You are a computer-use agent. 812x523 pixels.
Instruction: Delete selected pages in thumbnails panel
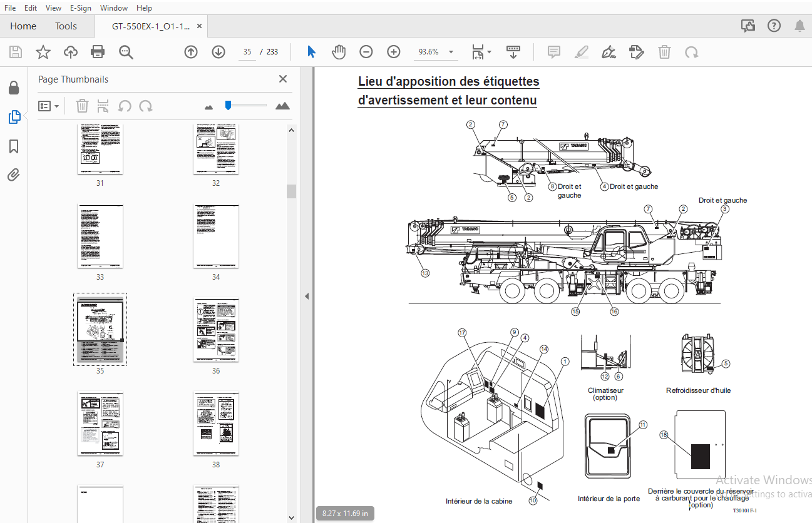[x=82, y=106]
